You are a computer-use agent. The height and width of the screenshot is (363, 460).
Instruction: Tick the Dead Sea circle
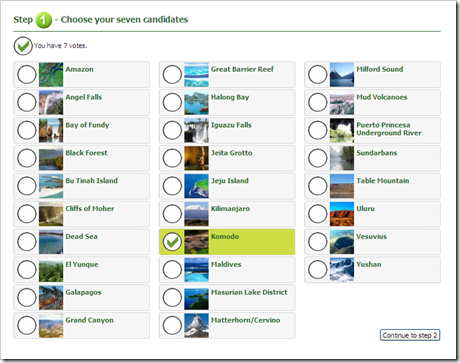point(27,242)
